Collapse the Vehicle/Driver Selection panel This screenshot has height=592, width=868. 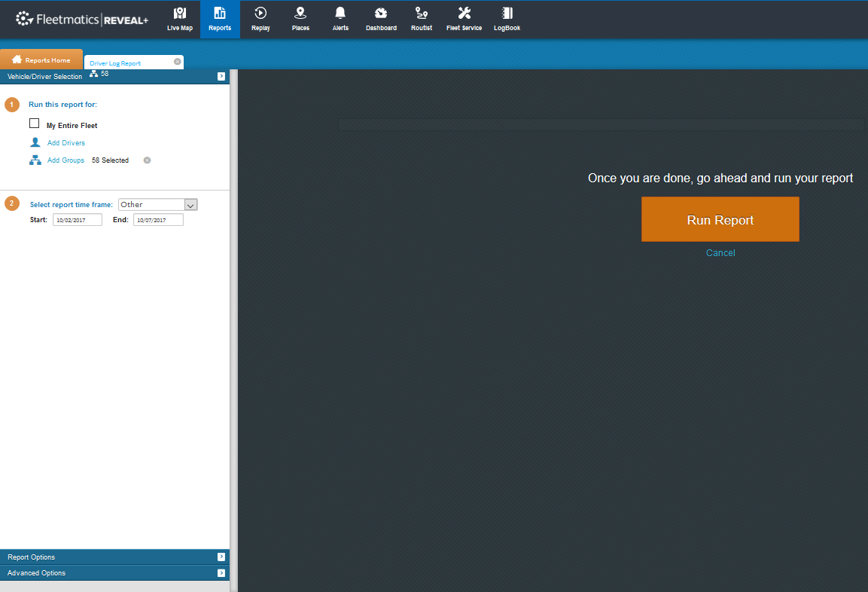[x=221, y=76]
